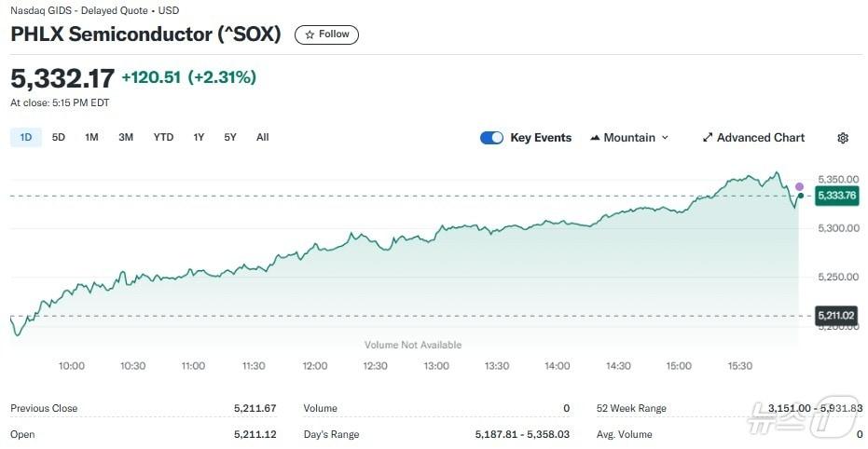The image size is (868, 449).
Task: Show the All time range
Action: [x=263, y=138]
